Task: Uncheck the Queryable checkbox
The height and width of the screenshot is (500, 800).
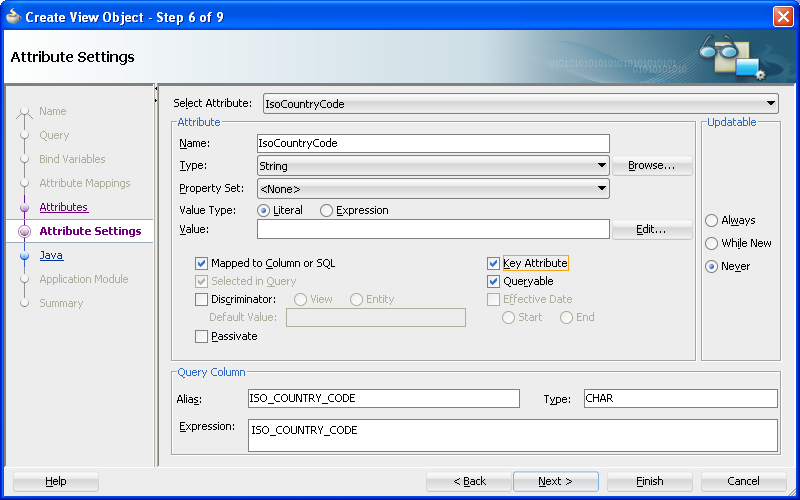Action: [x=493, y=281]
